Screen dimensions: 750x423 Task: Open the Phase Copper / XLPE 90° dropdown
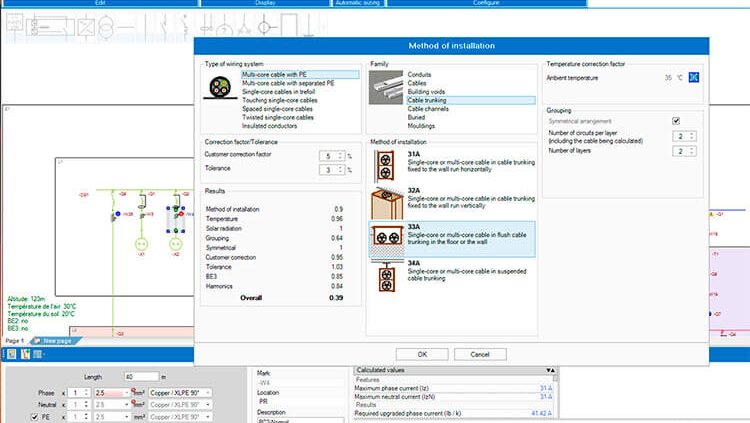point(208,393)
